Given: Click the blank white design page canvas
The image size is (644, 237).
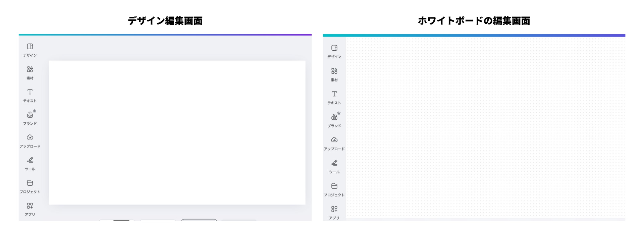Looking at the screenshot, I should pyautogui.click(x=177, y=132).
